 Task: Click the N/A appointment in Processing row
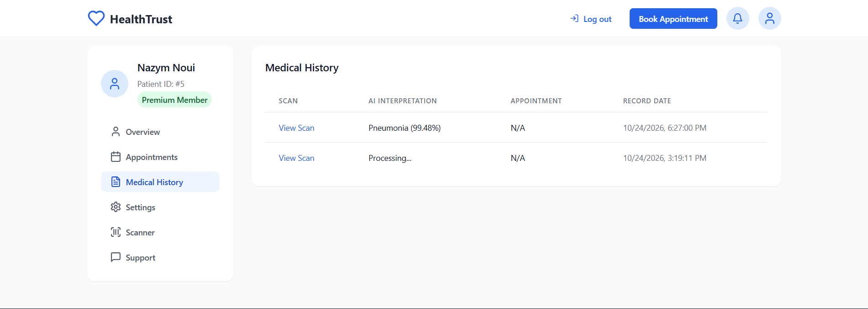pyautogui.click(x=518, y=158)
